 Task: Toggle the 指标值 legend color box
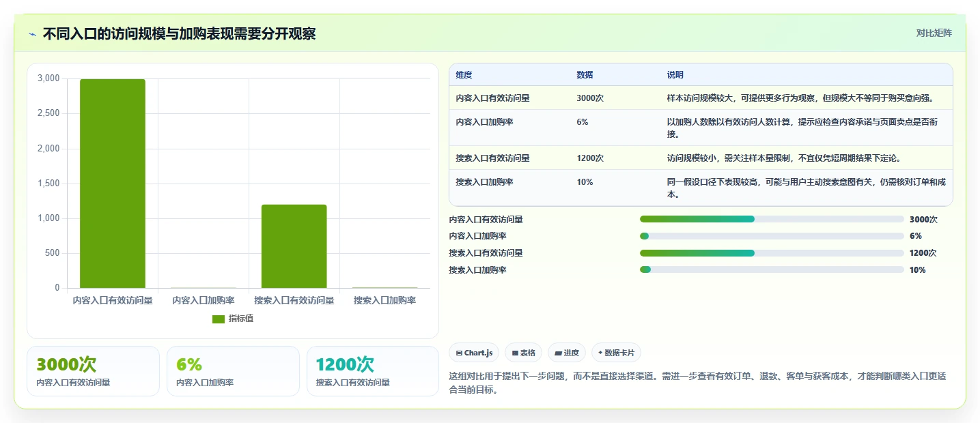[219, 319]
